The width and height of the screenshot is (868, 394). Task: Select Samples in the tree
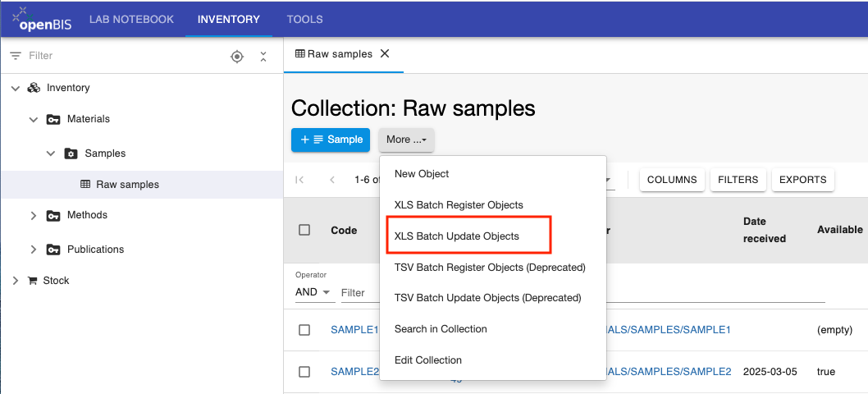click(105, 153)
